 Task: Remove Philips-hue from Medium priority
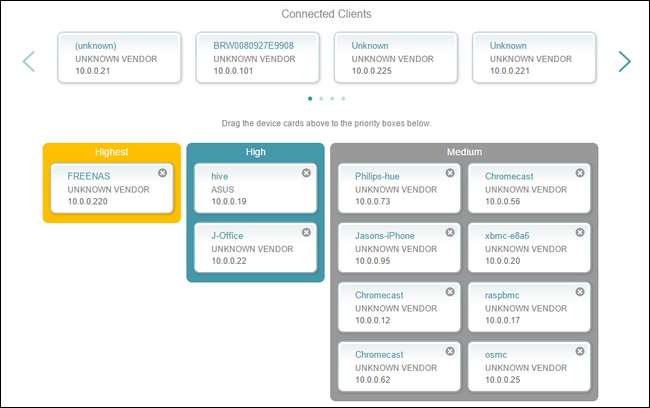[450, 173]
